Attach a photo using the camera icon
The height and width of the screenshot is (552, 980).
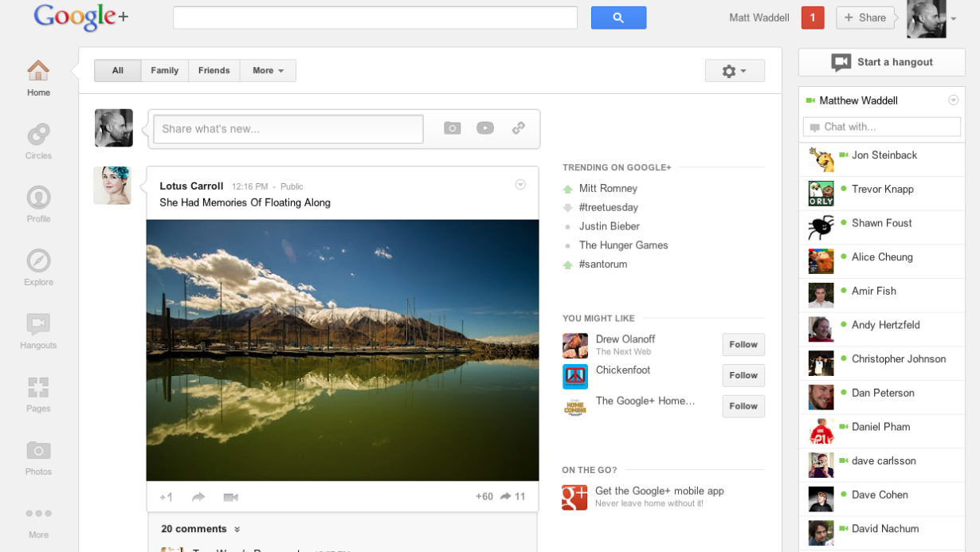452,127
